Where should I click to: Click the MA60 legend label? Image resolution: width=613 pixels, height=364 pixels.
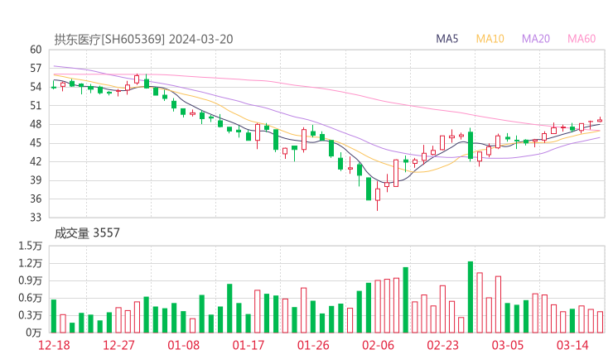pyautogui.click(x=582, y=39)
